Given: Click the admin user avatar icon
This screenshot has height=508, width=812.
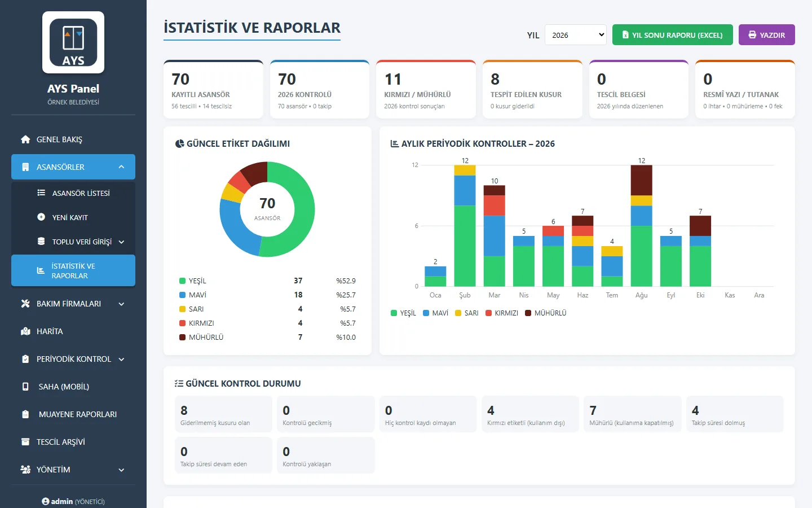Looking at the screenshot, I should click(45, 501).
